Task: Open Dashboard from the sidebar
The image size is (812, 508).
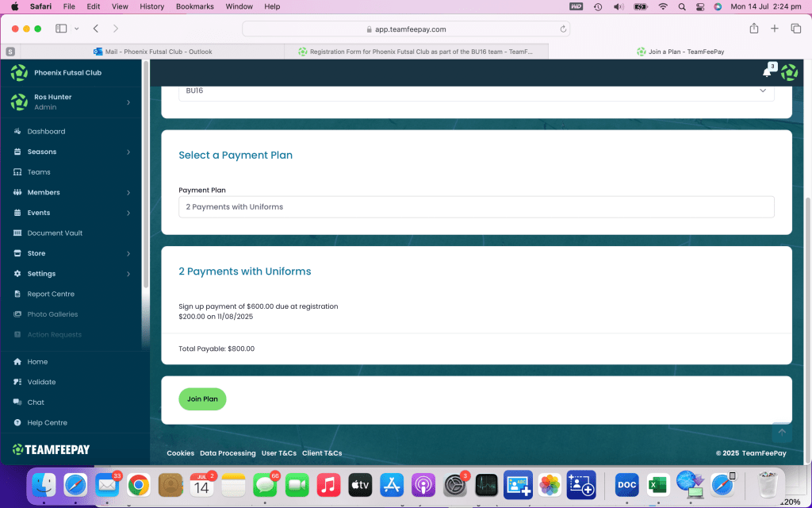Action: [x=46, y=132]
